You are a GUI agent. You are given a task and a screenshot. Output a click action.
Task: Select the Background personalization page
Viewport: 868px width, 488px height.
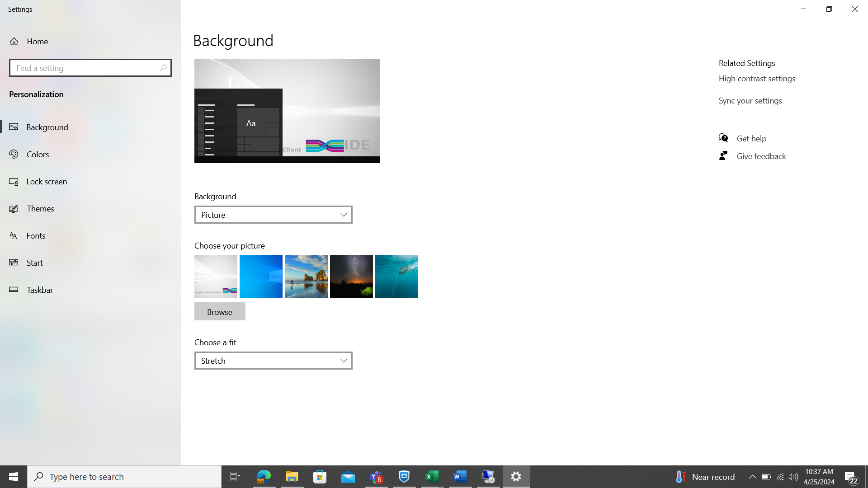47,127
